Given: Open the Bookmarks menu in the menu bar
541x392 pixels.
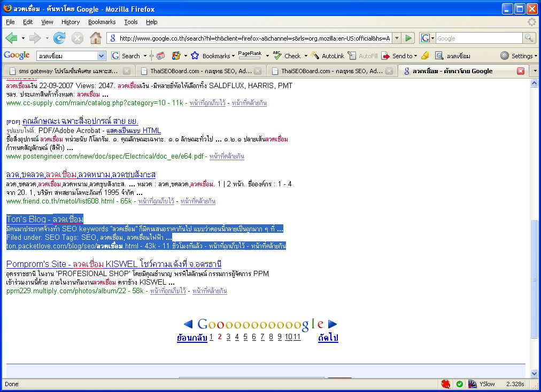Looking at the screenshot, I should tap(102, 22).
